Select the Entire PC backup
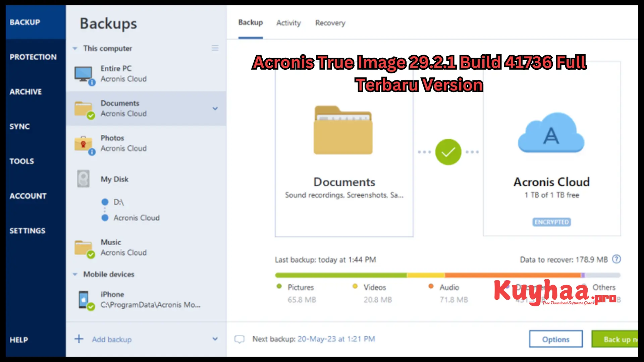Screen dimensions: 644x362 pyautogui.click(x=146, y=74)
